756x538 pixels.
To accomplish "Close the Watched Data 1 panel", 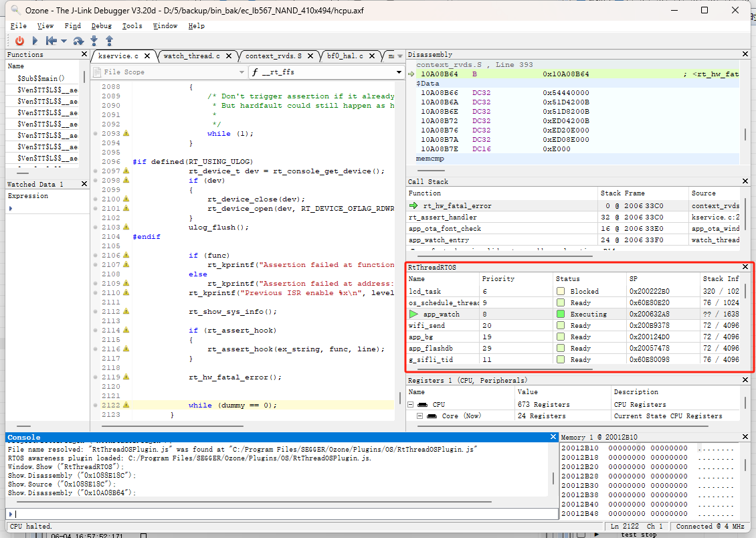I will pyautogui.click(x=84, y=183).
